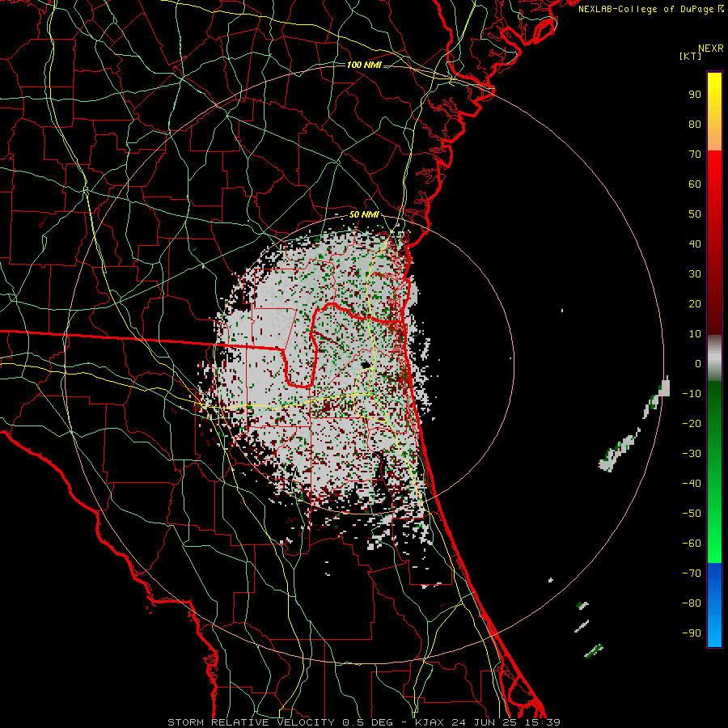The height and width of the screenshot is (728, 728).
Task: Click the [KT] units label
Action: (691, 56)
